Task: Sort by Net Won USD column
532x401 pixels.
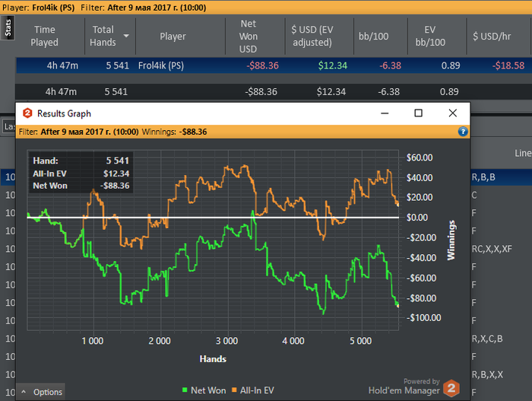Action: (249, 37)
